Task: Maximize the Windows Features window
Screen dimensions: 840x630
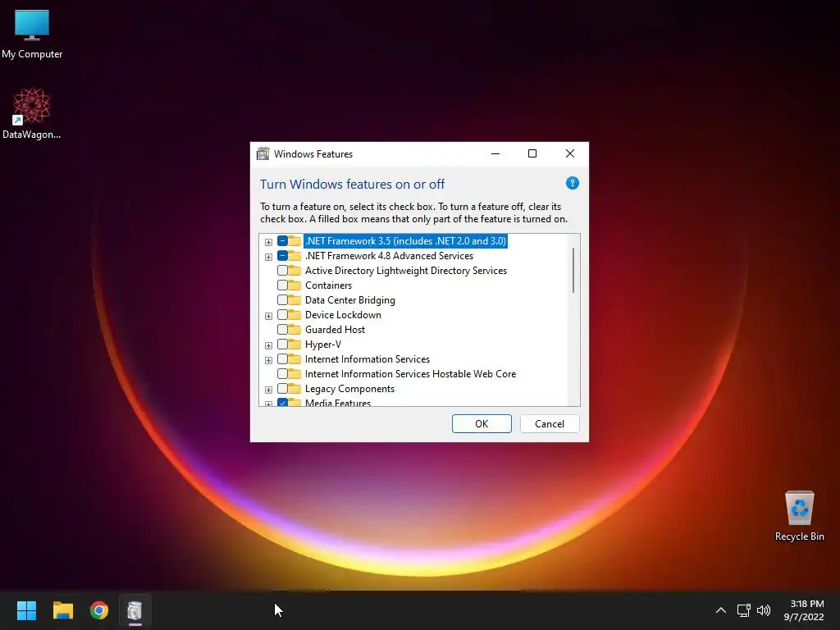Action: point(532,153)
